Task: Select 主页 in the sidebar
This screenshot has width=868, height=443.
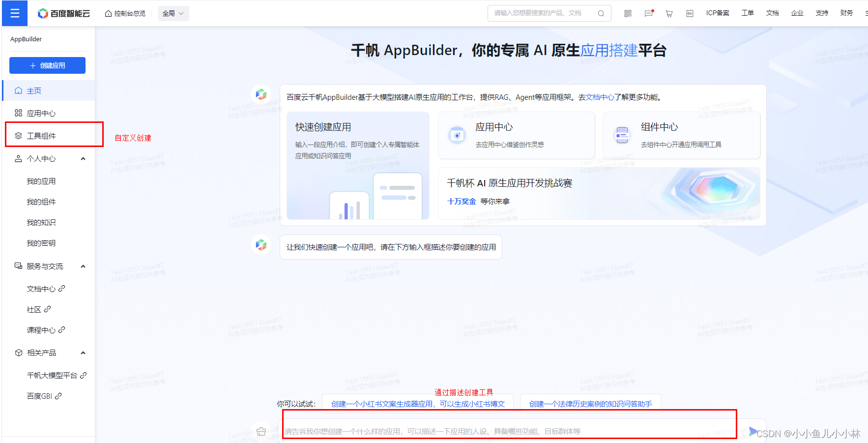Action: coord(48,90)
